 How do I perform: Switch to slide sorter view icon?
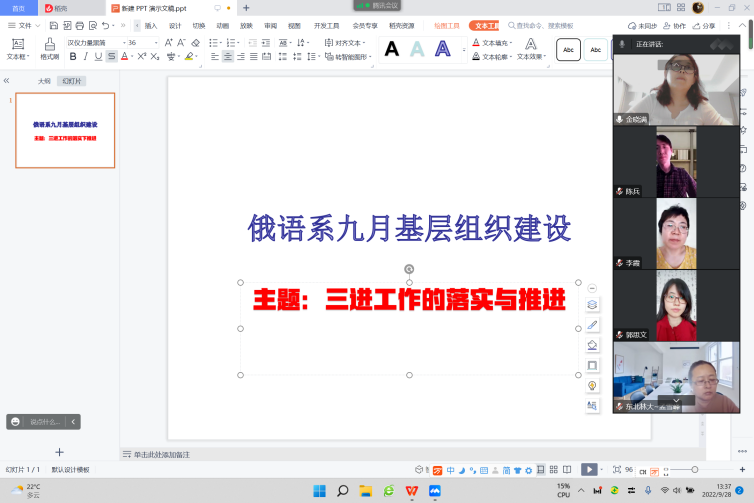554,470
